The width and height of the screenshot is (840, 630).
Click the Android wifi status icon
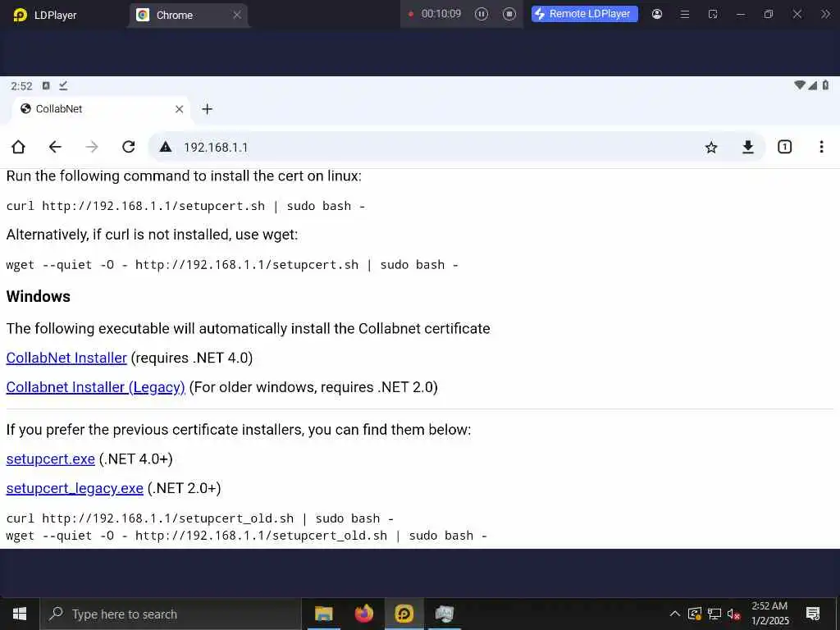[799, 85]
